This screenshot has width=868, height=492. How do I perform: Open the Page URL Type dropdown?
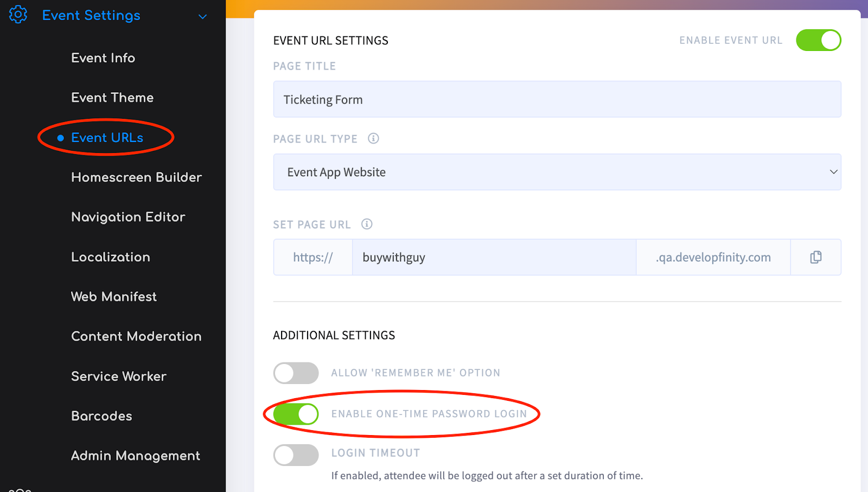[557, 172]
